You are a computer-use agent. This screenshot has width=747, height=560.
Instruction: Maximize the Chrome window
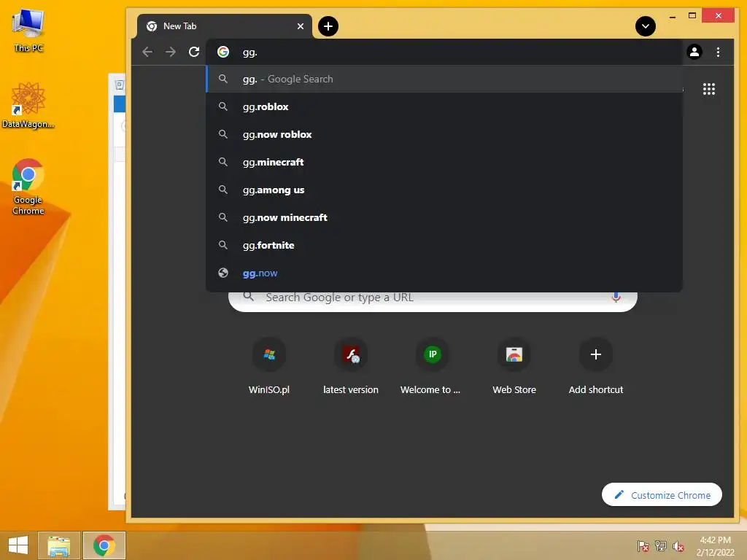[x=692, y=16]
